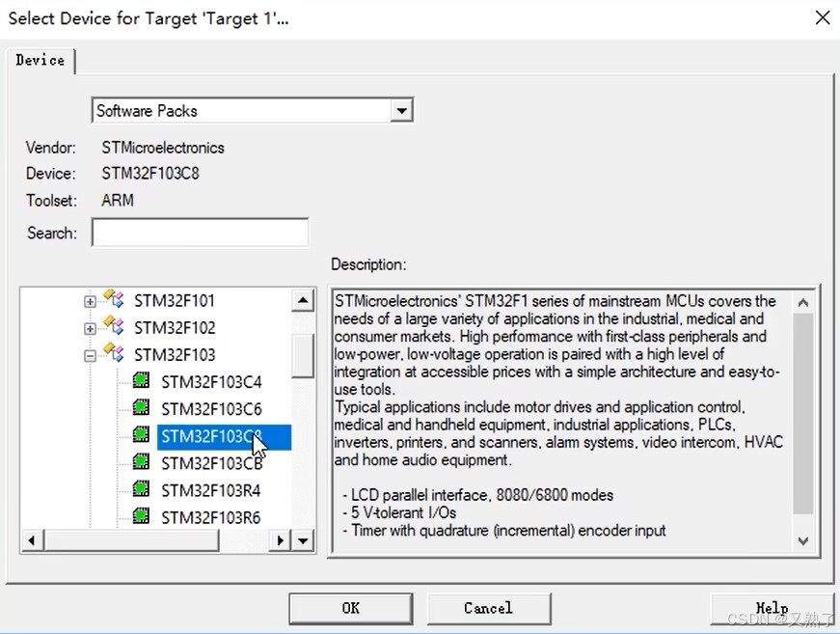Select the STM32F103 family label
Image resolution: width=840 pixels, height=634 pixels.
175,355
